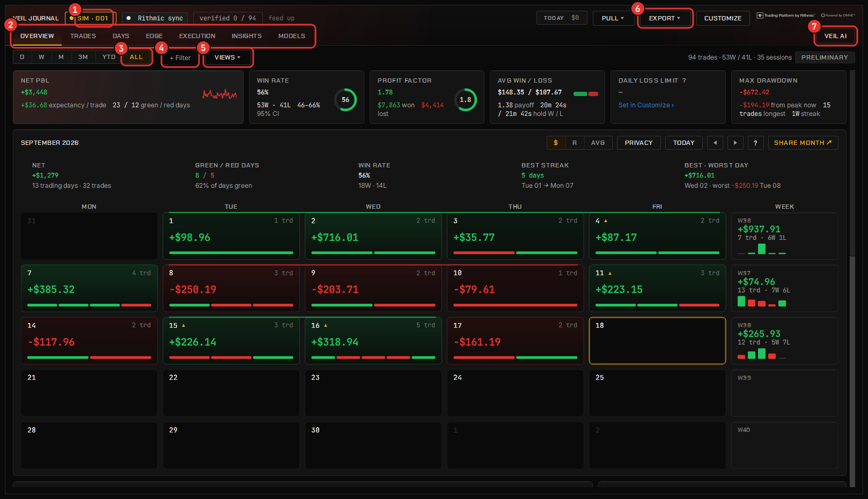Screen dimensions: 868x499
Task: Click the W37 weekly mini bar chart
Action: point(762,302)
